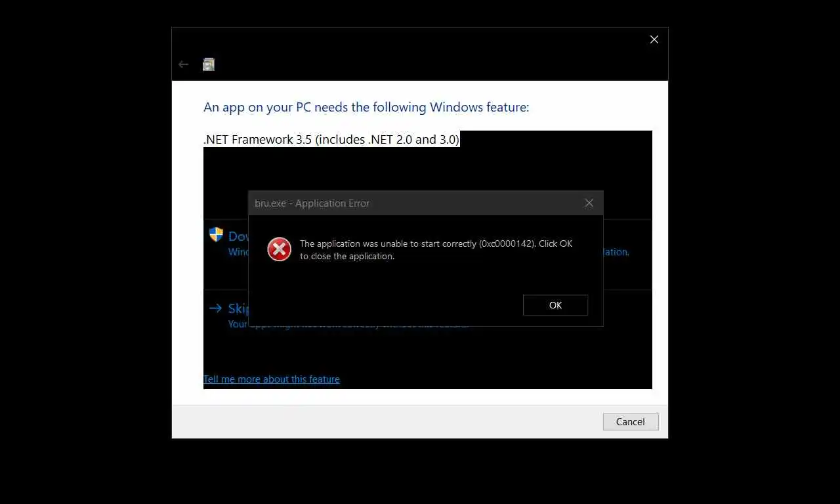Image resolution: width=840 pixels, height=504 pixels.
Task: Click the heading An app on your PC needs
Action: pos(366,107)
